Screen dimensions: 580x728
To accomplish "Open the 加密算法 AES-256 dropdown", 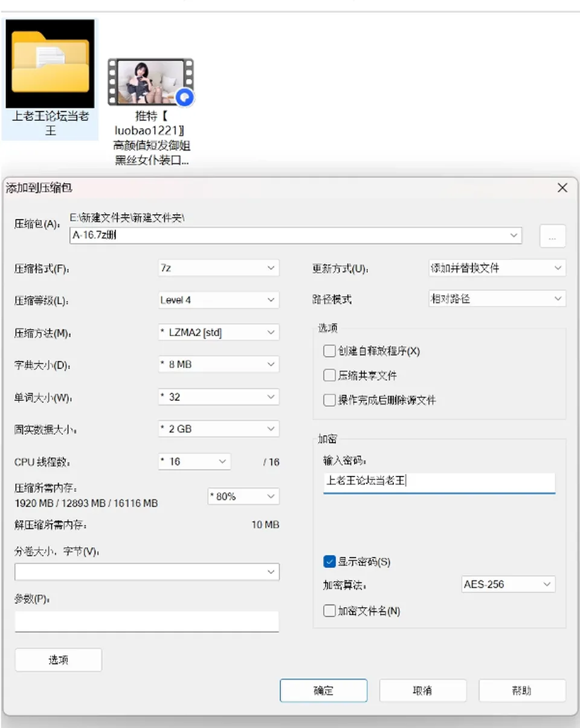I will pos(508,585).
